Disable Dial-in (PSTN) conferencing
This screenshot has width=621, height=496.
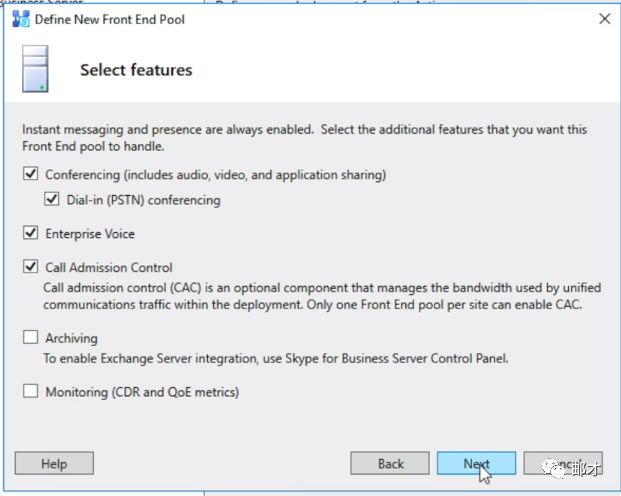[x=52, y=200]
